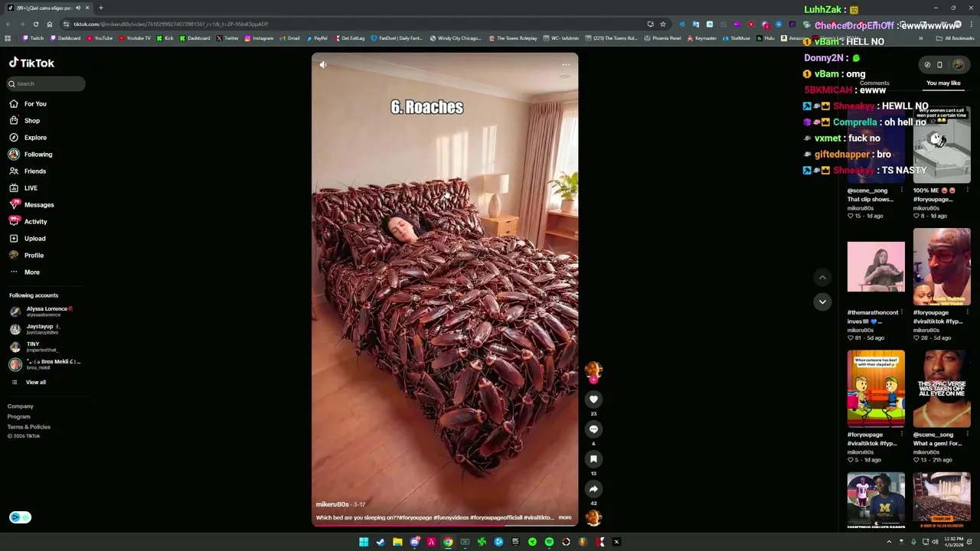Click the TikTok search field
Viewport: 980px width, 551px height.
[46, 83]
